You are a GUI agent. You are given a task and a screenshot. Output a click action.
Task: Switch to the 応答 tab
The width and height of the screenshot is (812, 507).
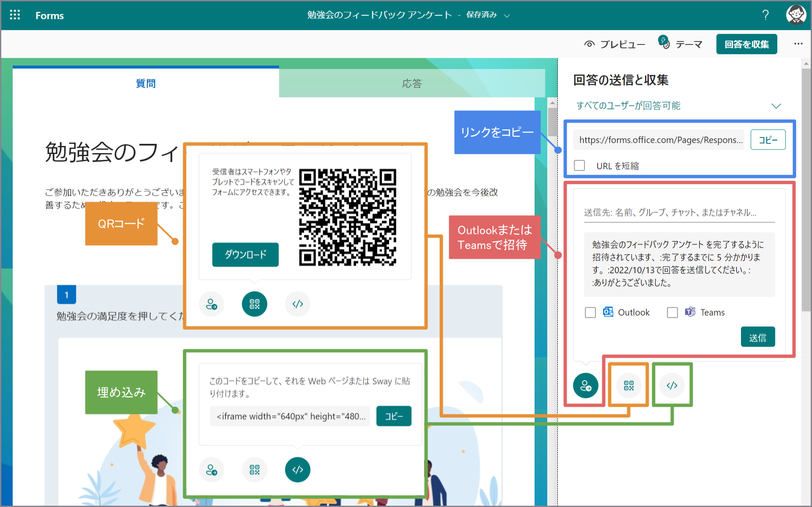pyautogui.click(x=412, y=83)
